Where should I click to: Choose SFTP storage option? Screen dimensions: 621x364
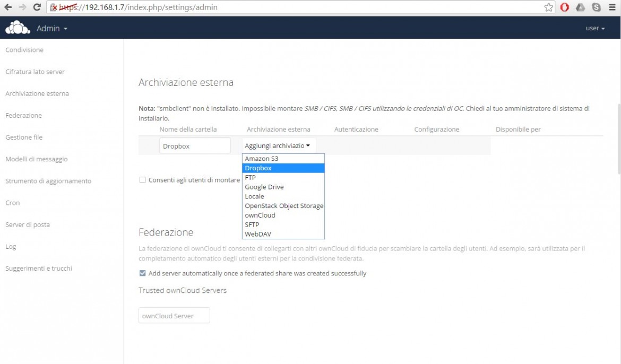tap(283, 224)
